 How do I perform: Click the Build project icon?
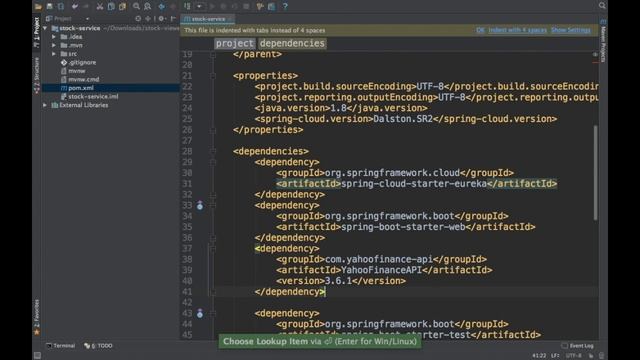pyautogui.click(x=187, y=6)
